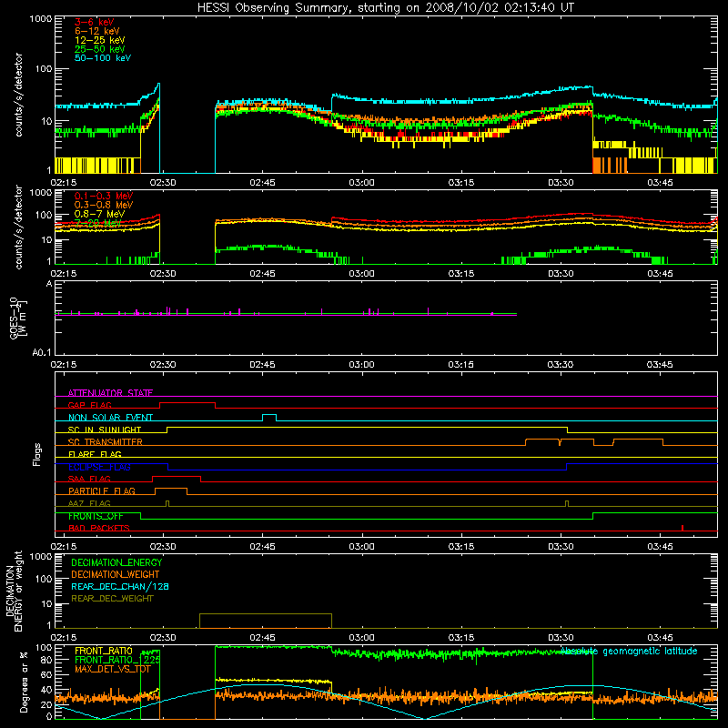Select the 0.3-0.8 MeV legend label
This screenshot has height=728, width=728.
[104, 205]
